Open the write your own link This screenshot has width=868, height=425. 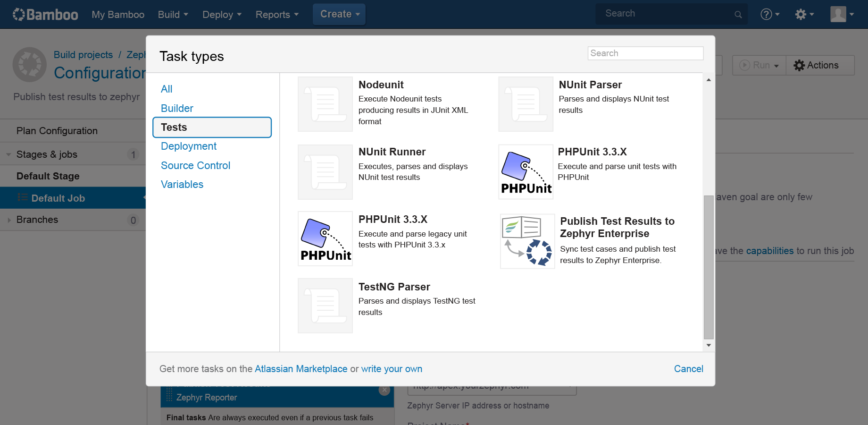pos(392,369)
